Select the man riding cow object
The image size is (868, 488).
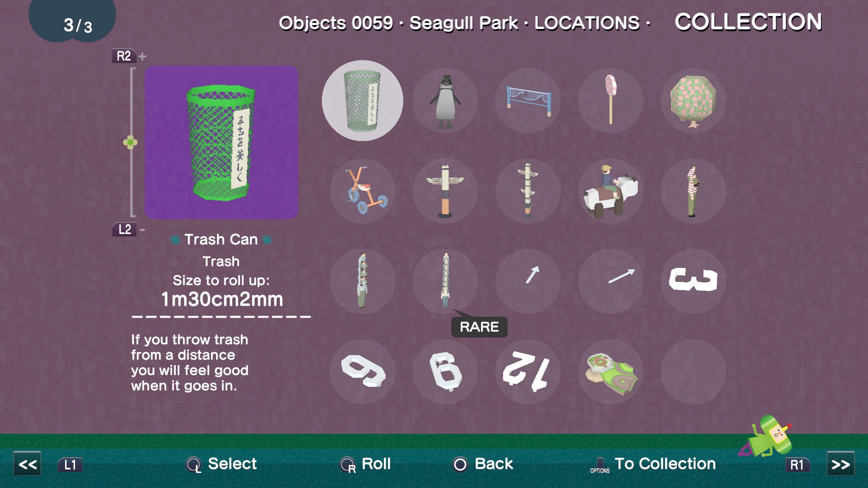click(611, 191)
